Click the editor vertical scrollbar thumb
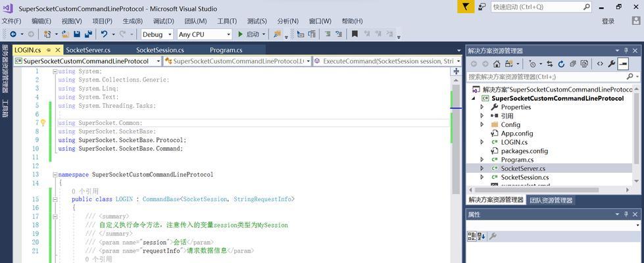The height and width of the screenshot is (263, 644). click(x=456, y=139)
